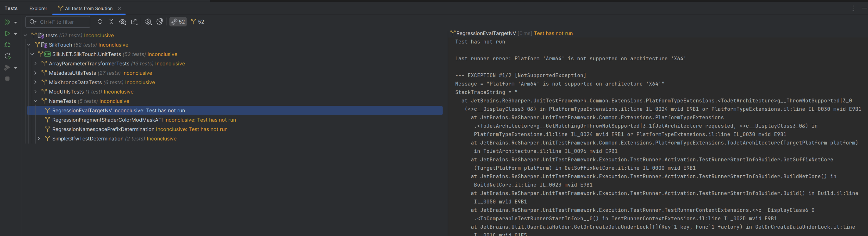Viewport: 868px width, 236px height.
Task: Select MixKhronosDataTests row
Action: tap(235, 83)
